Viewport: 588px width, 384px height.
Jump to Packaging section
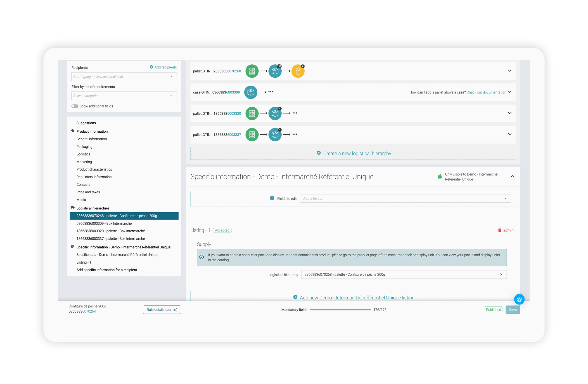[85, 147]
